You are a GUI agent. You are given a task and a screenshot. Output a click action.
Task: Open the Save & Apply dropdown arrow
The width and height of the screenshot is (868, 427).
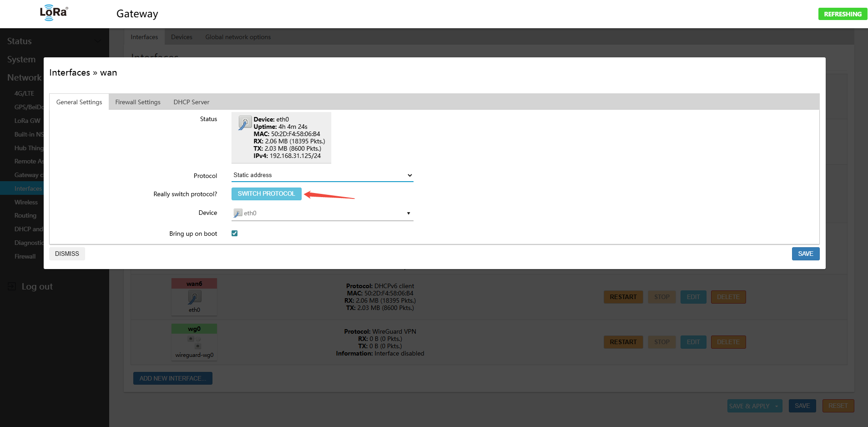(776, 406)
